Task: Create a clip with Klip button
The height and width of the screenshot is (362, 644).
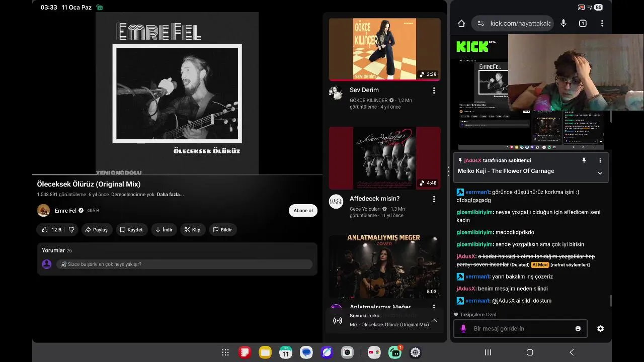Action: [x=192, y=230]
